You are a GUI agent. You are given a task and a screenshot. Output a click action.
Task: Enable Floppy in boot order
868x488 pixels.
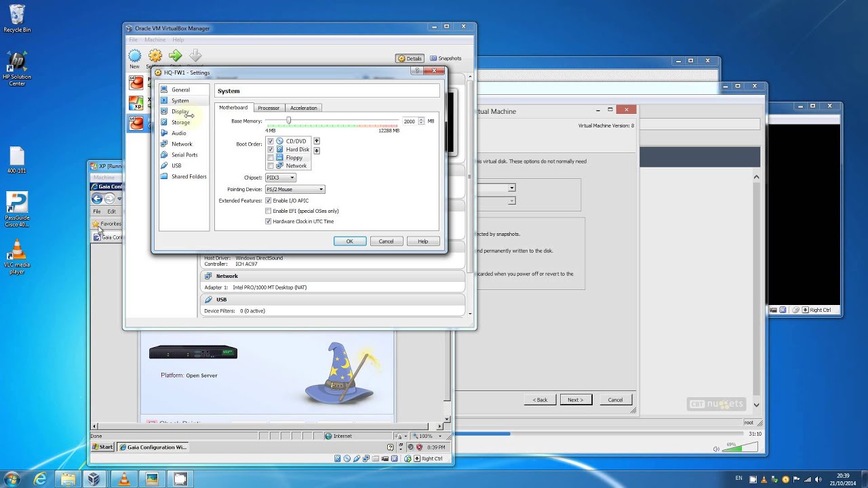pos(271,157)
